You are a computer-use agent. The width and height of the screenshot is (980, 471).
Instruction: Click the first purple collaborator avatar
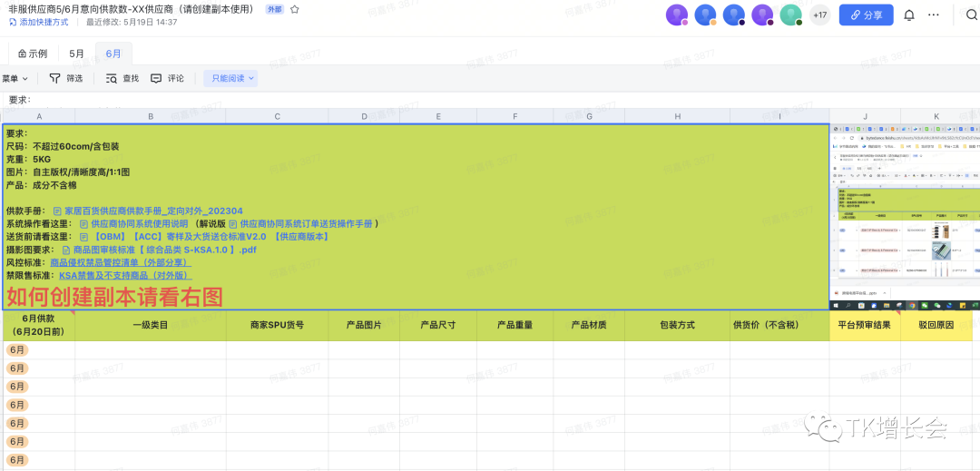coord(676,15)
